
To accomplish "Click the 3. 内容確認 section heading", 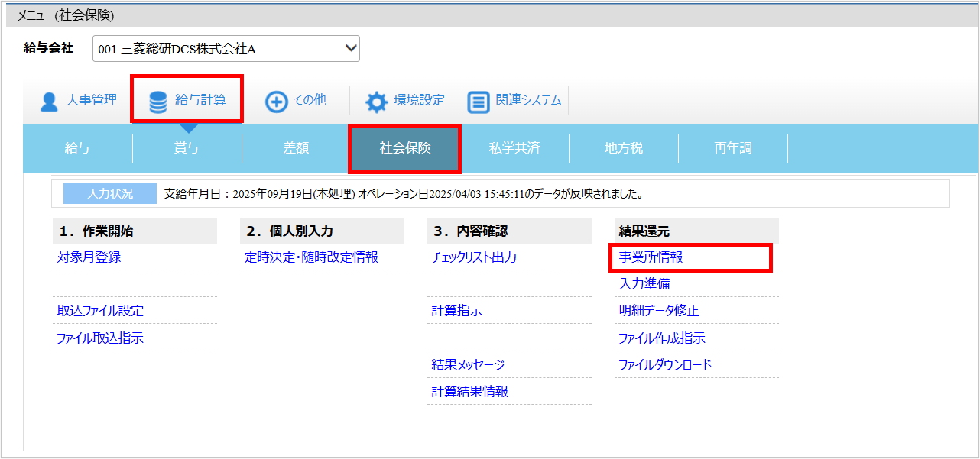I will [509, 231].
